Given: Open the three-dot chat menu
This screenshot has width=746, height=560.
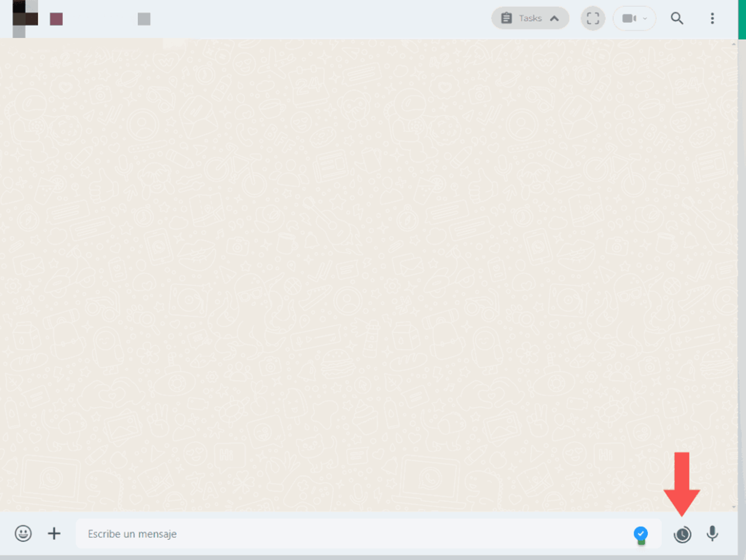Looking at the screenshot, I should click(x=712, y=18).
